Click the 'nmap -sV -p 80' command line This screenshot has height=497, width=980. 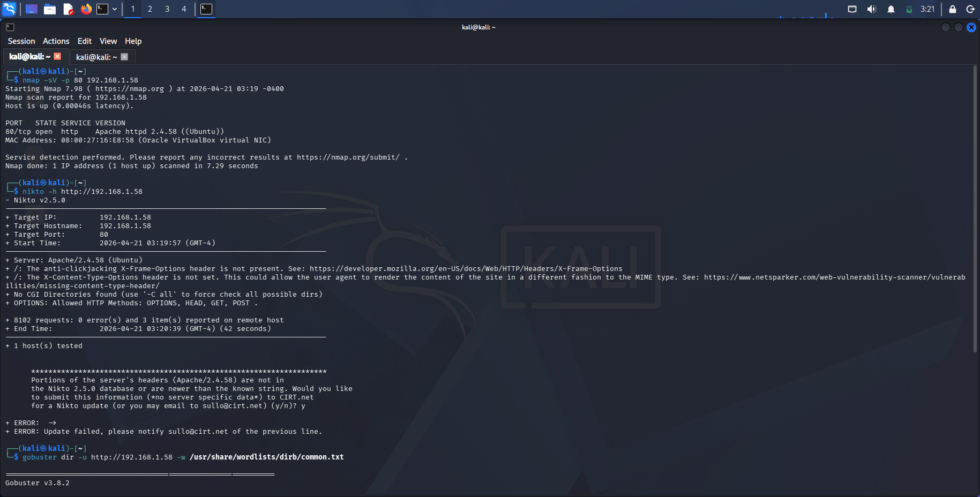80,80
